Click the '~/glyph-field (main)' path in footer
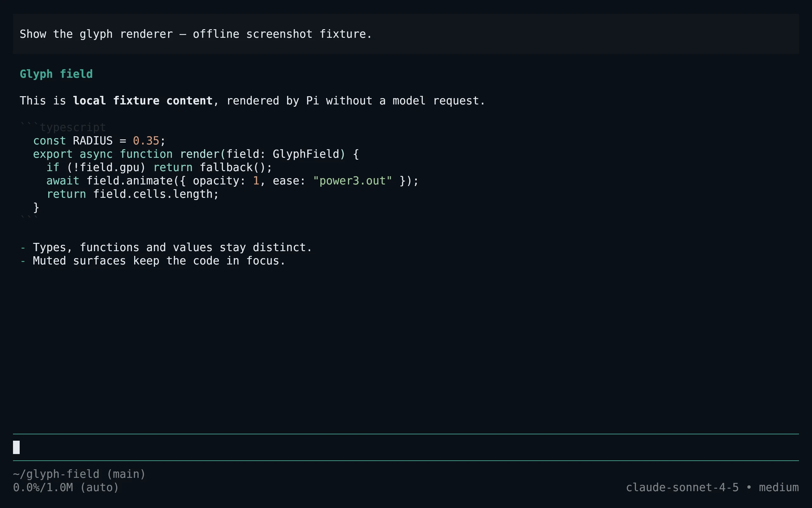 [x=79, y=474]
